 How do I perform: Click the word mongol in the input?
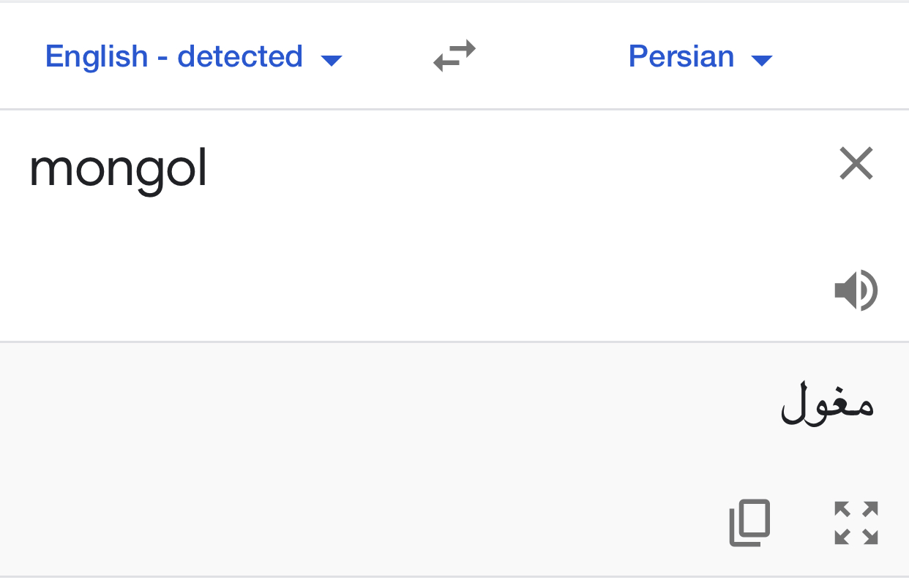click(119, 169)
